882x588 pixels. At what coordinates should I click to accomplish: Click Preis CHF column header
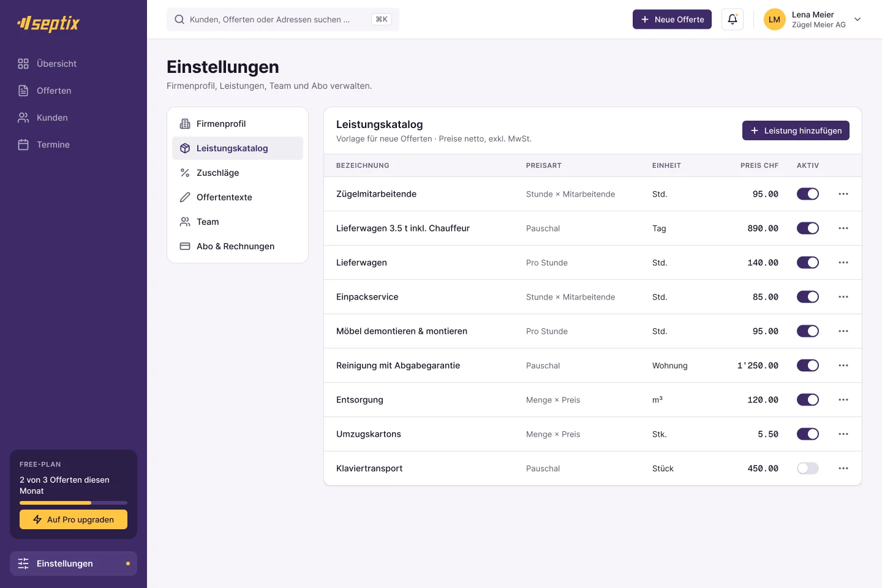tap(759, 165)
